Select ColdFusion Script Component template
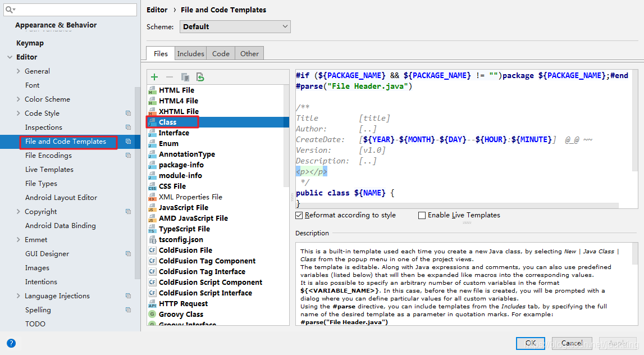This screenshot has width=644, height=355. [x=211, y=283]
